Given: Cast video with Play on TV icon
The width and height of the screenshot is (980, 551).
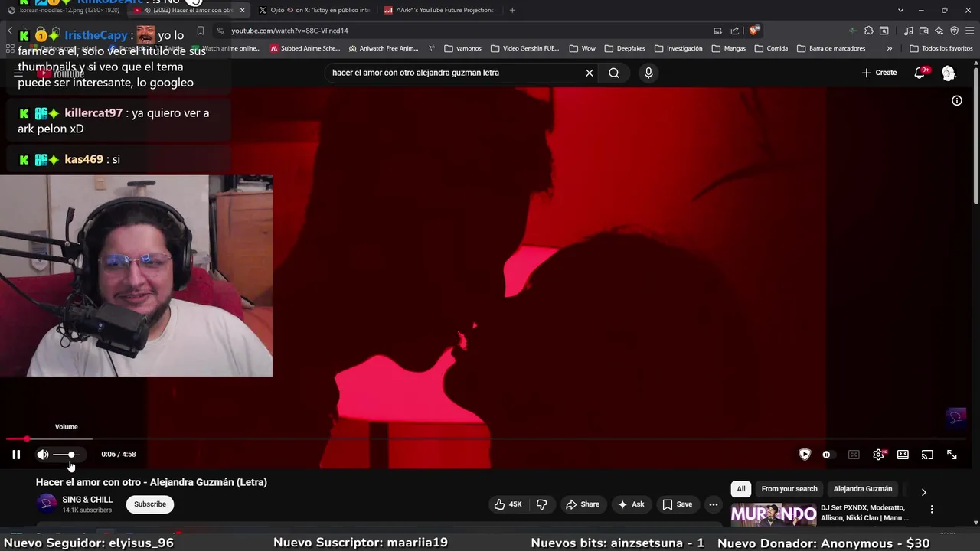Looking at the screenshot, I should coord(927,455).
